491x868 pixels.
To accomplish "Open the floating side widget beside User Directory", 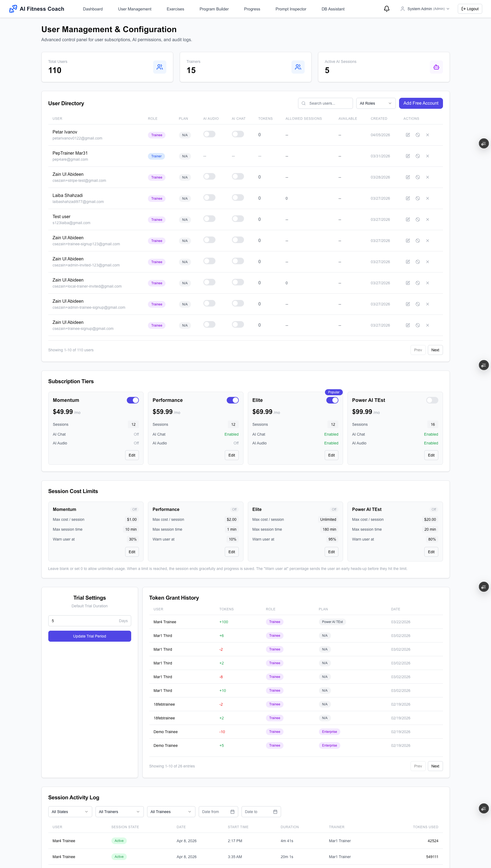I will [x=484, y=143].
